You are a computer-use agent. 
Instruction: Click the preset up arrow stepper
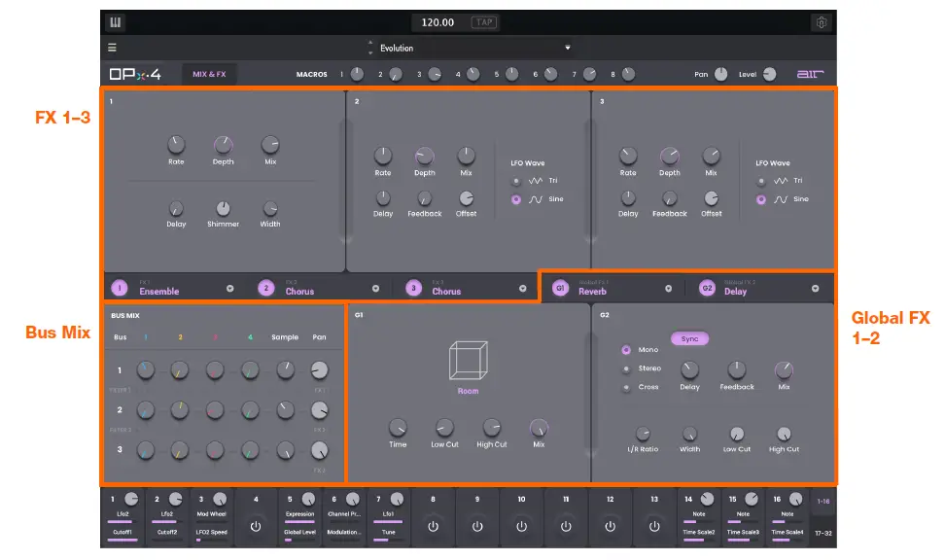coord(370,43)
